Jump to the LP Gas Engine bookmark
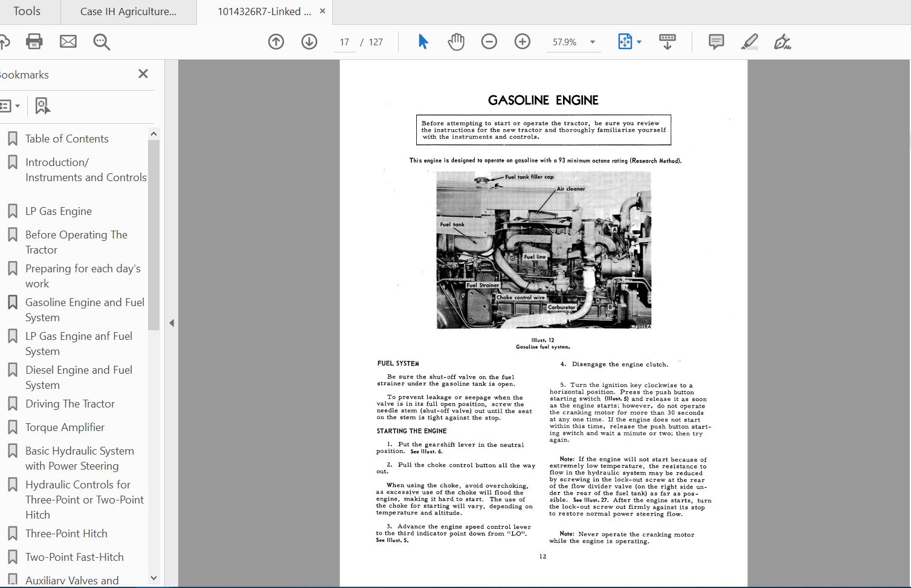This screenshot has height=588, width=911. point(59,211)
